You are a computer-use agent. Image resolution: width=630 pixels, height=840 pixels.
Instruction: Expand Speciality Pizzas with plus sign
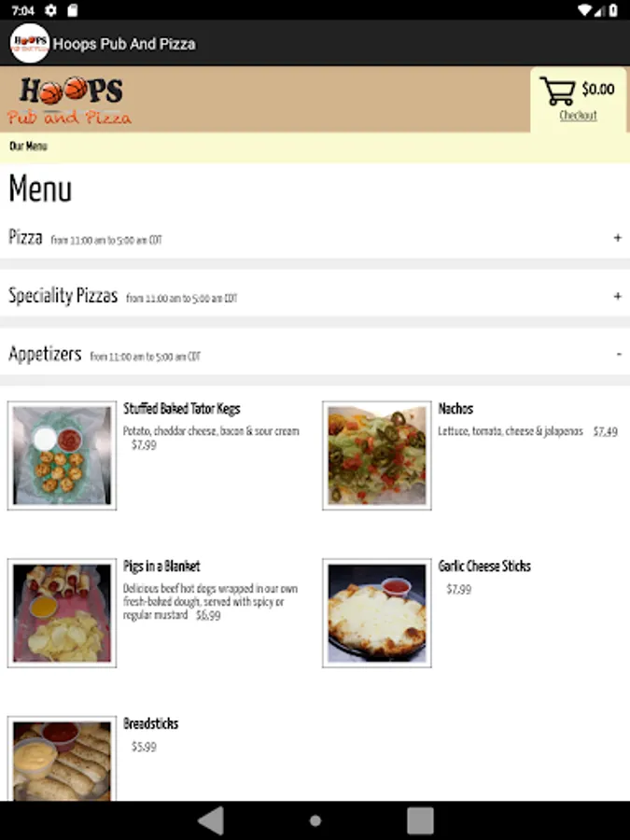pos(618,296)
